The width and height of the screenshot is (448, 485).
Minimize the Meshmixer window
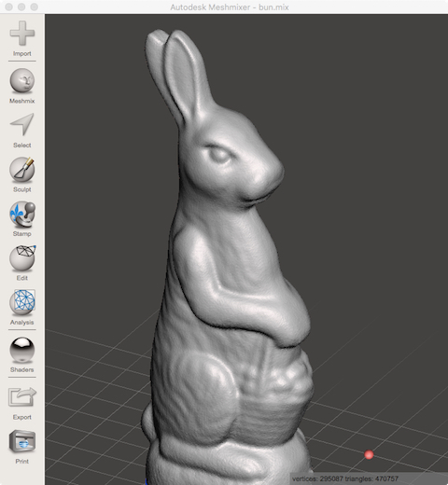[21, 7]
